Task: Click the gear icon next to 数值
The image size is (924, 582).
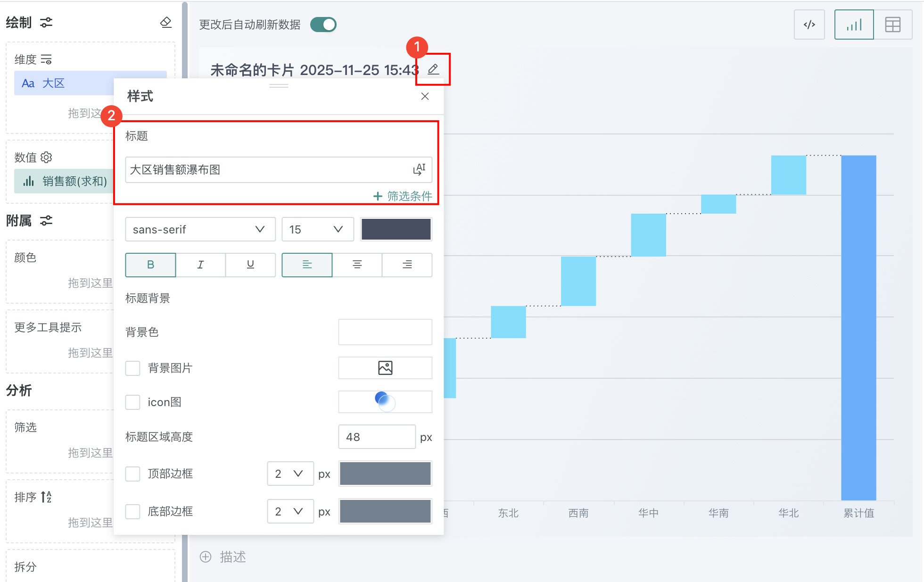Action: click(x=46, y=157)
